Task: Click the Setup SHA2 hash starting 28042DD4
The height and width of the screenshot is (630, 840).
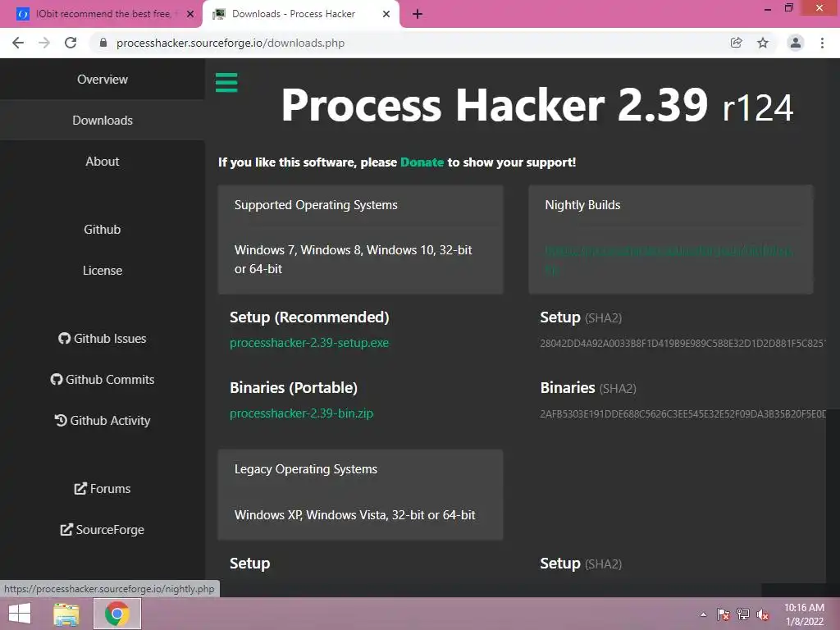Action: click(x=682, y=344)
